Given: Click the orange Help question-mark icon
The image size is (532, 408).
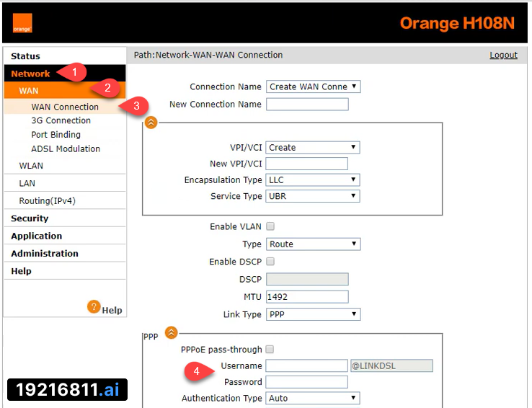Looking at the screenshot, I should point(94,306).
